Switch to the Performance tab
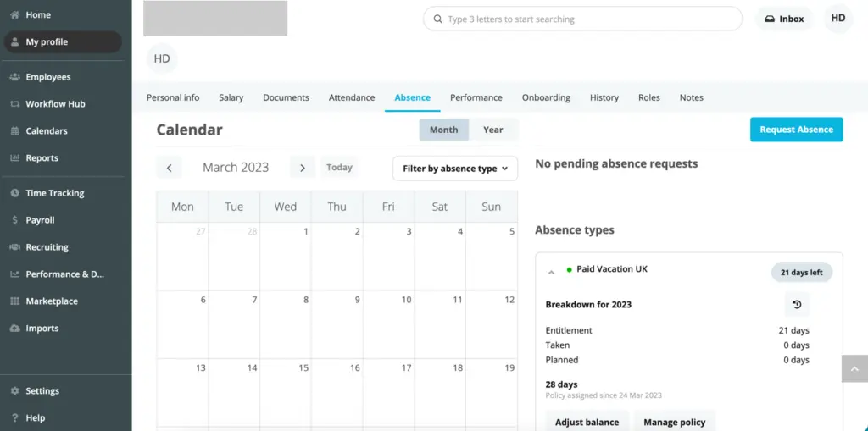Screen dimensions: 868x431 (x=476, y=97)
